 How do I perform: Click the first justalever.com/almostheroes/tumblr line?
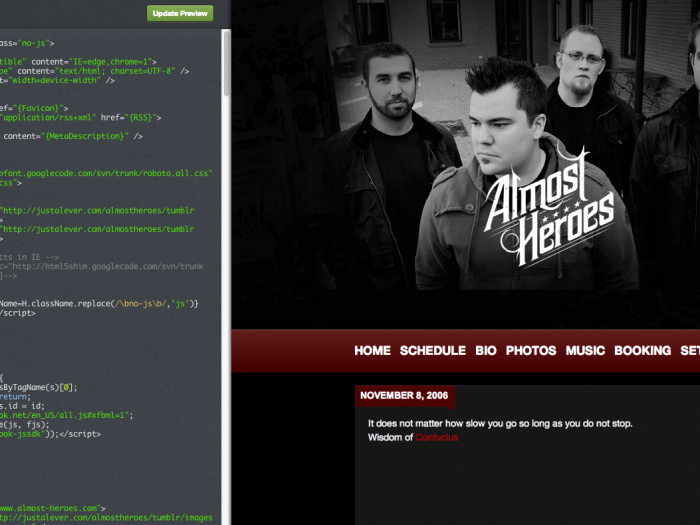coord(97,210)
